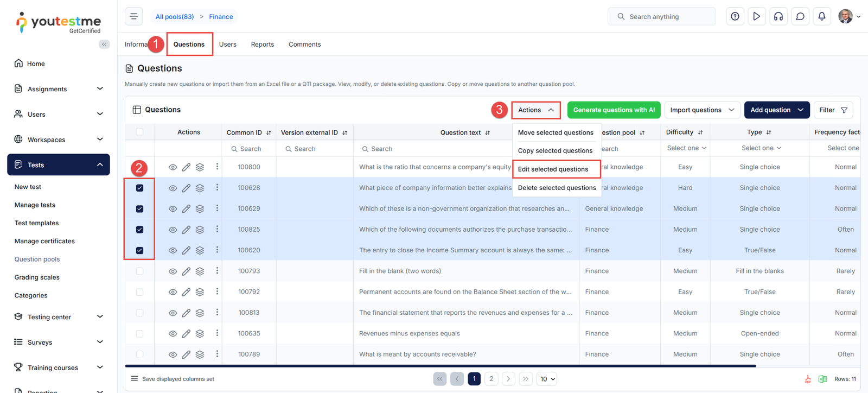Click 'Generate questions with AI' button

[614, 110]
